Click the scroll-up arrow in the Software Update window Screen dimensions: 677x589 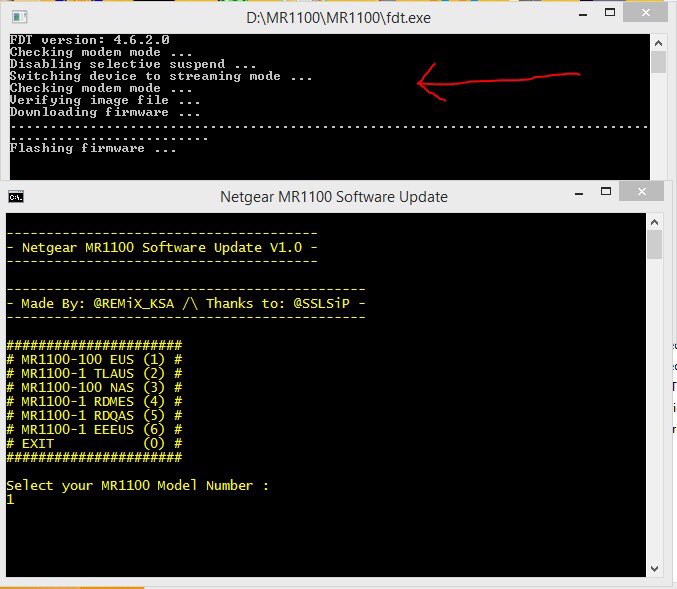coord(655,222)
